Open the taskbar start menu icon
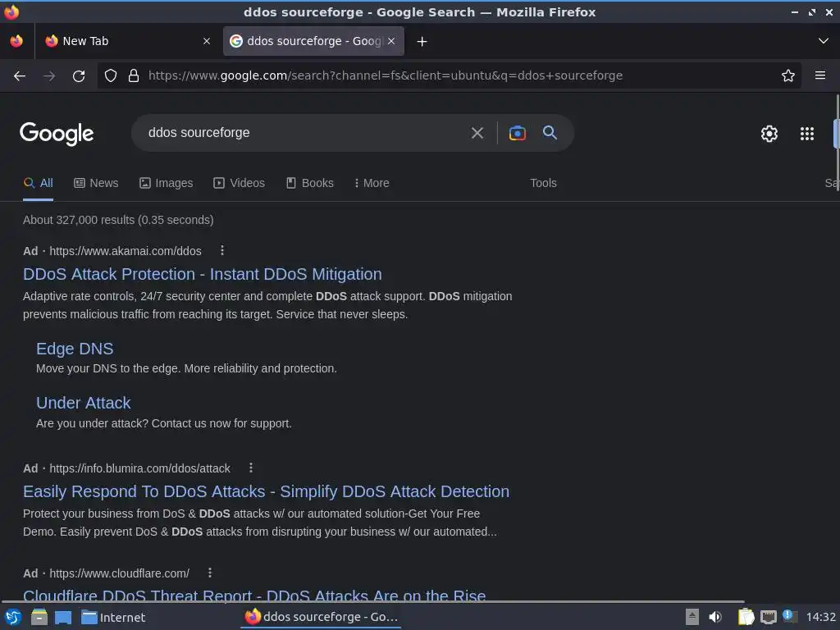The width and height of the screenshot is (840, 630). point(13,617)
